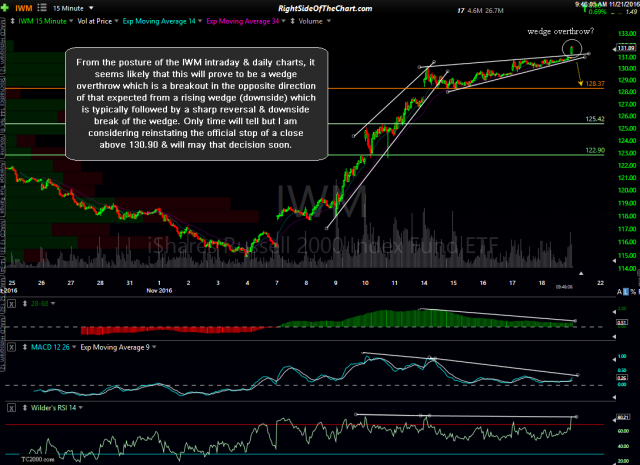Click the IWM ticker symbol at top left
Viewport: 640px width, 465px height.
[x=24, y=8]
